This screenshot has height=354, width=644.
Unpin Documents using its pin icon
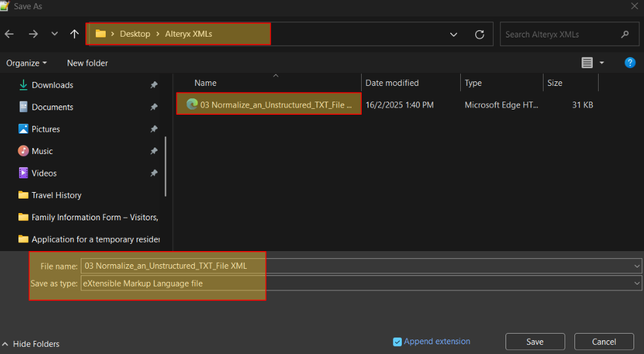154,107
